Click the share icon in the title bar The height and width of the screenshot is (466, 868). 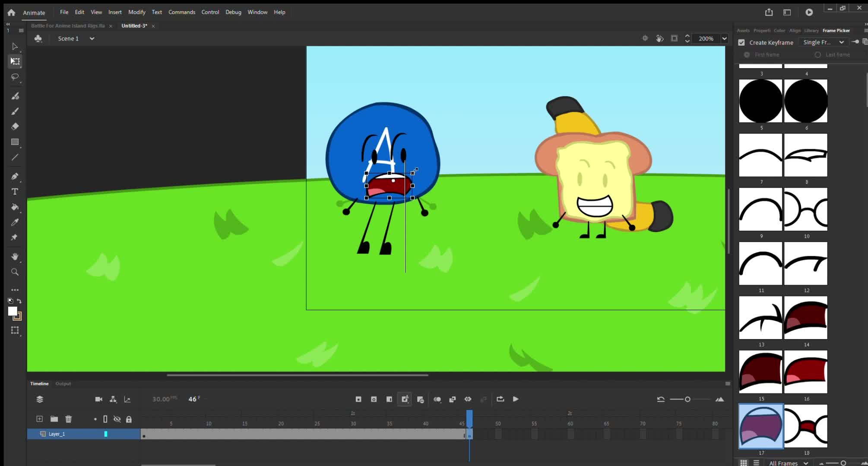(x=769, y=12)
